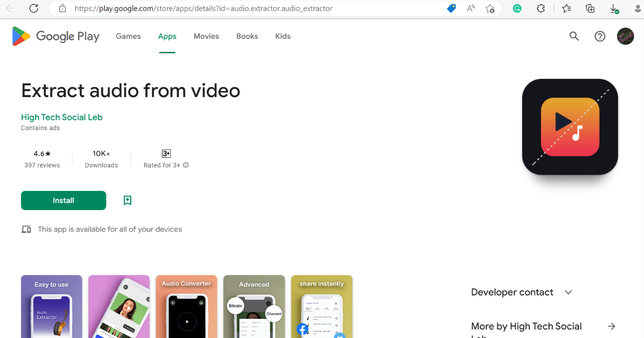This screenshot has height=338, width=644.
Task: Open the Google Play help icon
Action: click(x=600, y=36)
